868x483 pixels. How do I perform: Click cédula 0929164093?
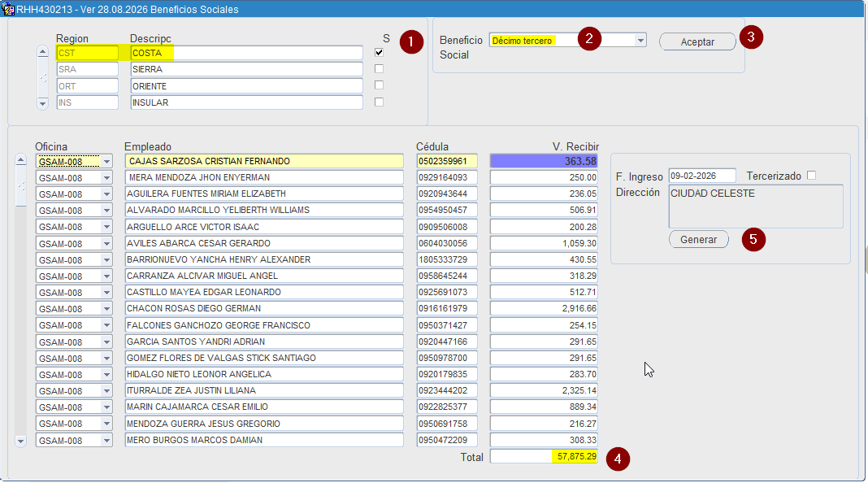point(447,178)
